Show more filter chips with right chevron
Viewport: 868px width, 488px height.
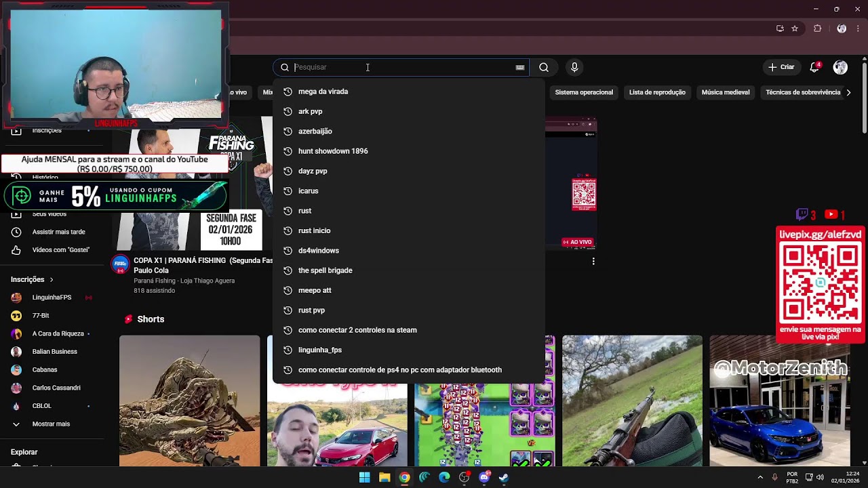pos(848,92)
